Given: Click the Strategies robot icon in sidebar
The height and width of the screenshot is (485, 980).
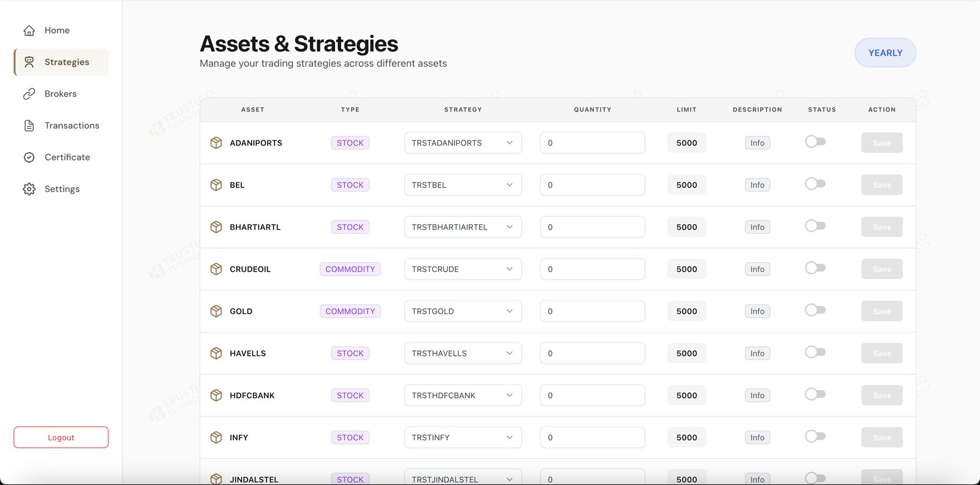Looking at the screenshot, I should pos(29,62).
